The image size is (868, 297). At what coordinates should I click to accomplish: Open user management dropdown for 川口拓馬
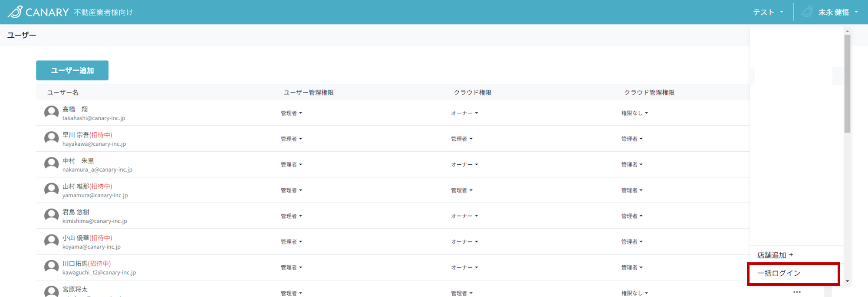click(291, 268)
